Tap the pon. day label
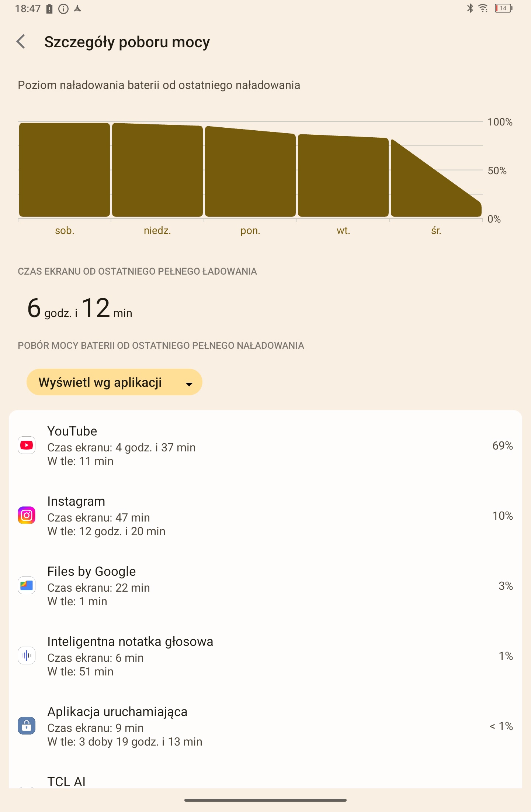The image size is (531, 812). (x=250, y=231)
